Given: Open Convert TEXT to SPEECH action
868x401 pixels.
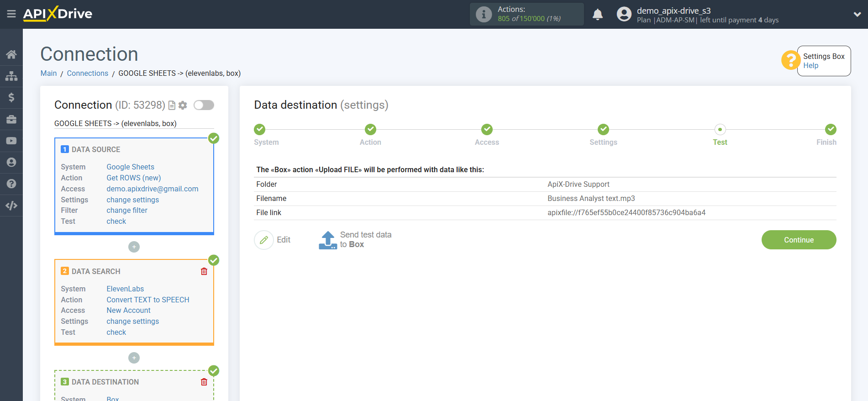Looking at the screenshot, I should pos(148,300).
